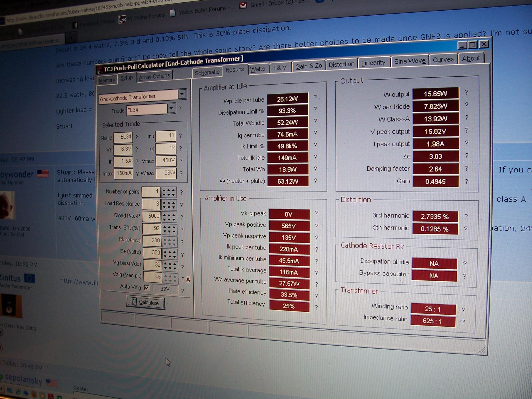
Task: Click the help question mark for Damping factor
Action: [466, 168]
